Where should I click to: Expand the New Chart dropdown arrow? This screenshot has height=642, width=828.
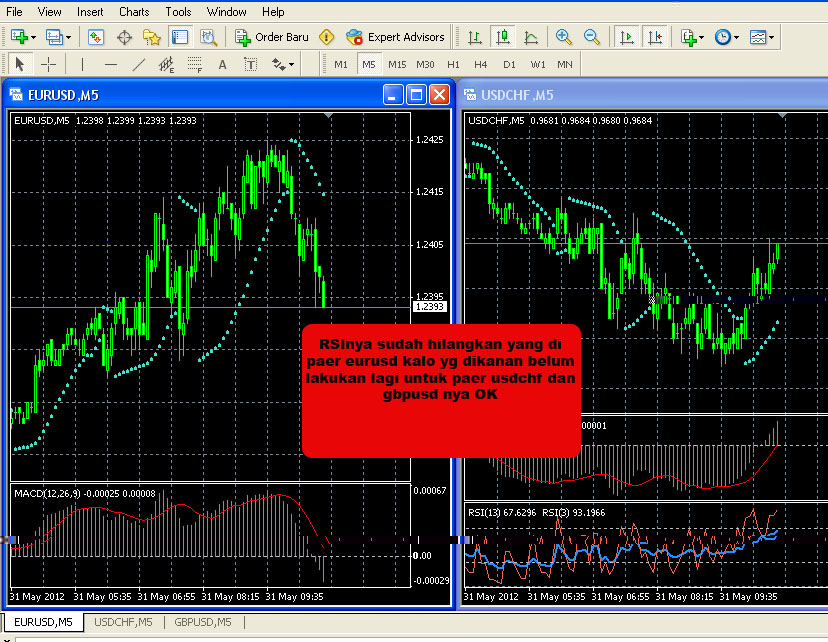coord(34,37)
